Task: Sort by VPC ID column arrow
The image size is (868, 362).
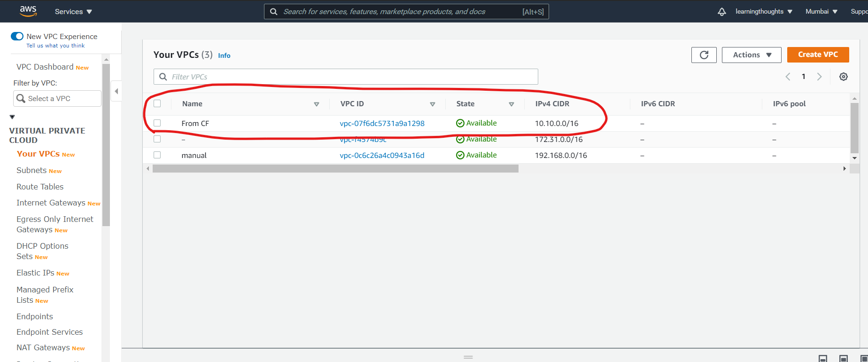Action: coord(433,104)
